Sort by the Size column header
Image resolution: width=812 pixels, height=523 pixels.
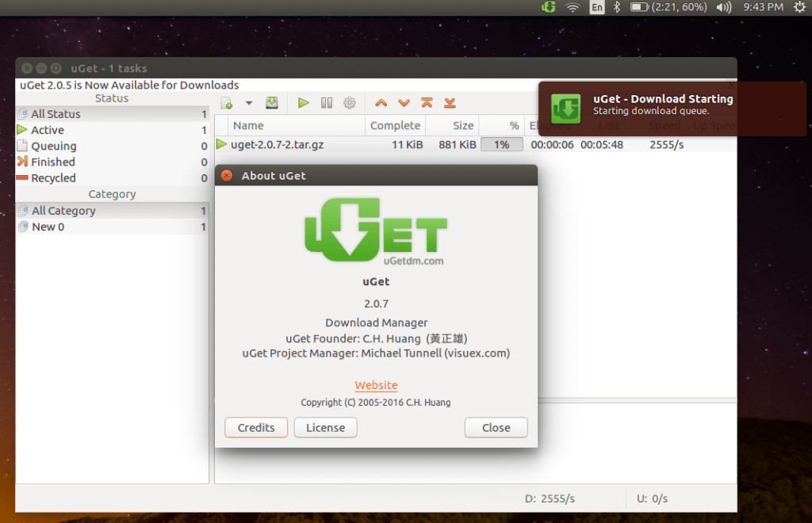click(x=451, y=126)
